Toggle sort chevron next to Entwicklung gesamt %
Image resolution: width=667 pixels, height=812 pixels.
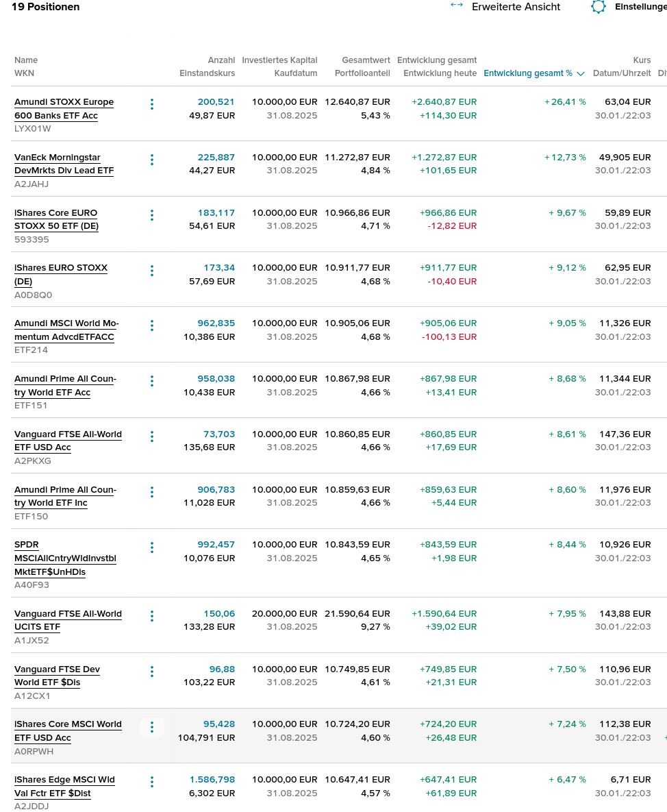[581, 73]
